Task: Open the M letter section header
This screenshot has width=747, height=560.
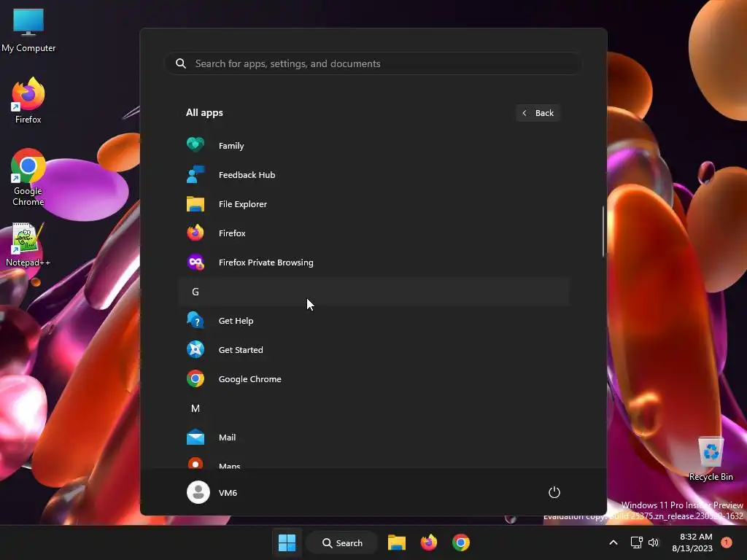Action: 373,408
